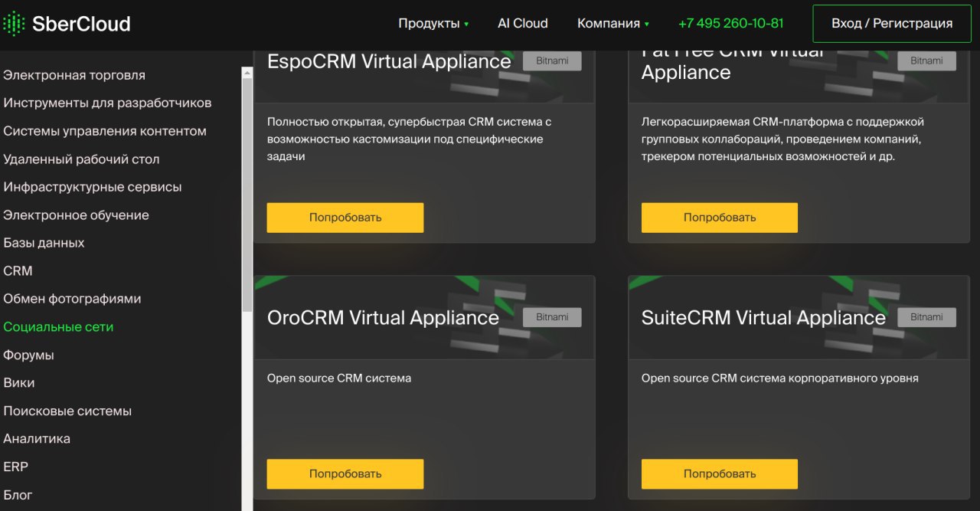Select the Блог category
This screenshot has width=980, height=511.
tap(18, 495)
